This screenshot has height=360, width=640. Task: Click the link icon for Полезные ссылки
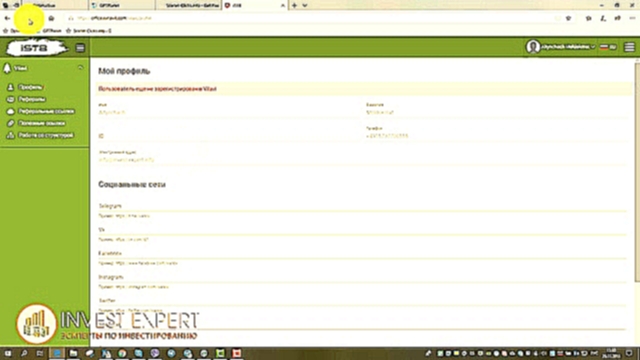tap(11, 123)
